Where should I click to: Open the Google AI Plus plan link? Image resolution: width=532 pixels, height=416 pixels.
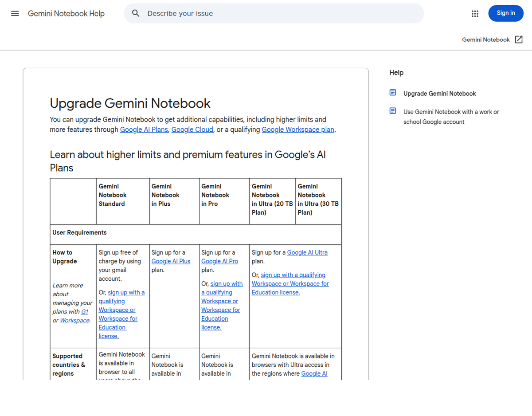pyautogui.click(x=171, y=261)
